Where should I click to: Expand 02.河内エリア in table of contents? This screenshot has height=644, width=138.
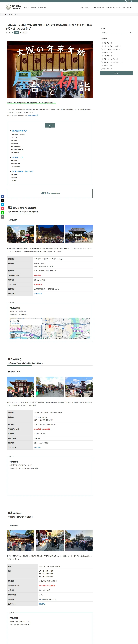18,157
